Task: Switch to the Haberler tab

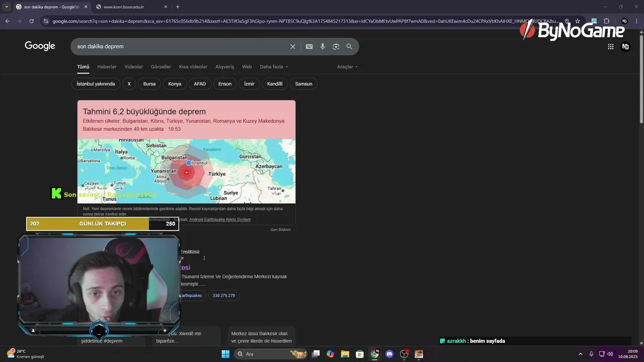Action: click(x=107, y=67)
